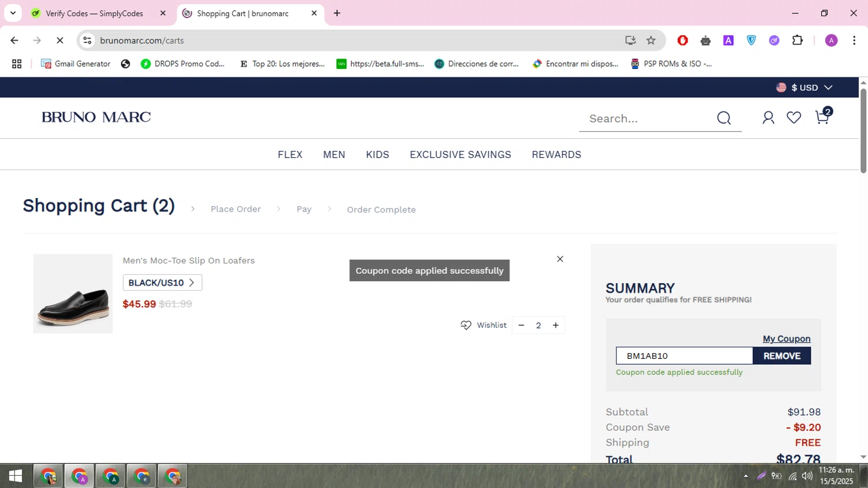Click the Order Complete step
868x488 pixels.
tap(381, 210)
